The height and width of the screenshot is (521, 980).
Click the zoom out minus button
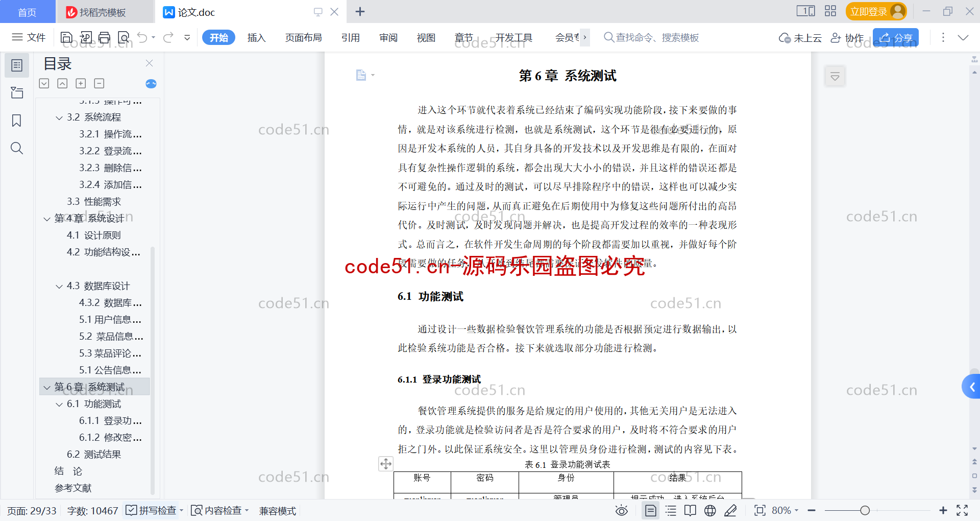tap(812, 510)
